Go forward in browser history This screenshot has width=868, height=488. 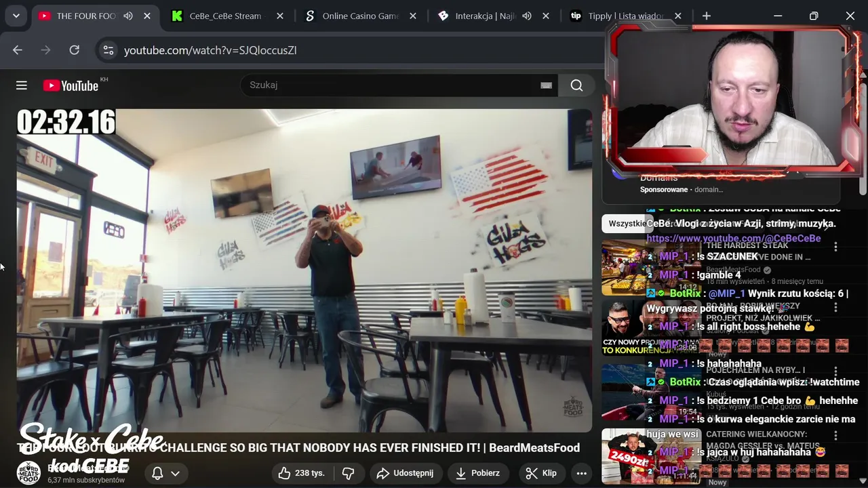[46, 50]
